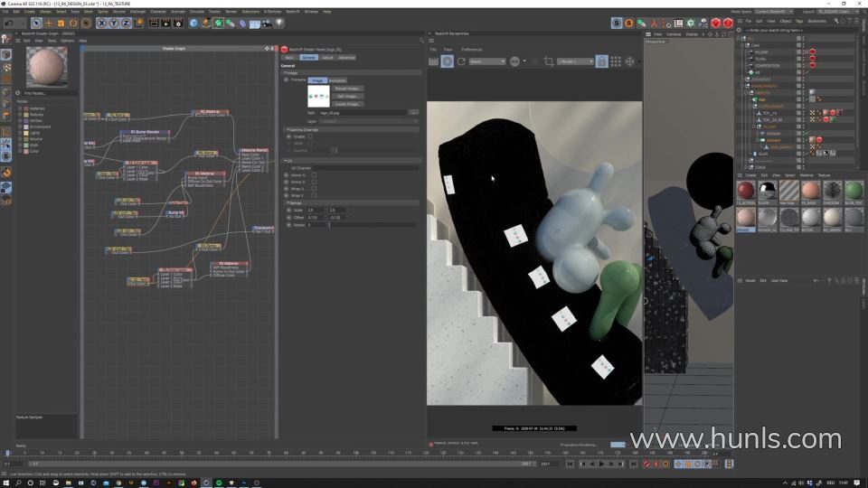
Task: Select the Materials category in node list
Action: tap(37, 108)
